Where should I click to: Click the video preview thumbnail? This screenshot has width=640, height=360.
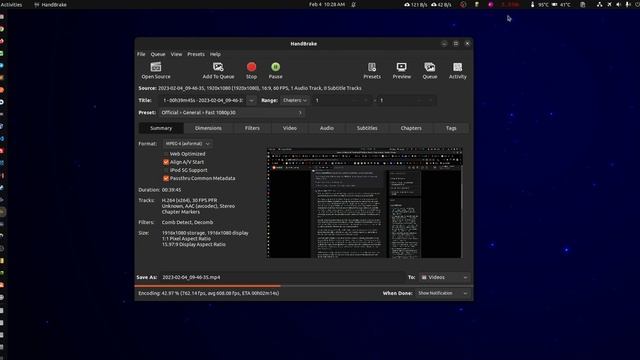[x=364, y=203]
